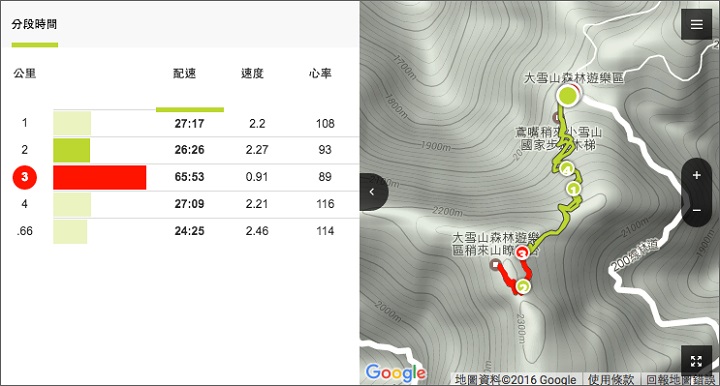The height and width of the screenshot is (386, 720).
Task: Toggle fullscreen map view
Action: (x=696, y=361)
